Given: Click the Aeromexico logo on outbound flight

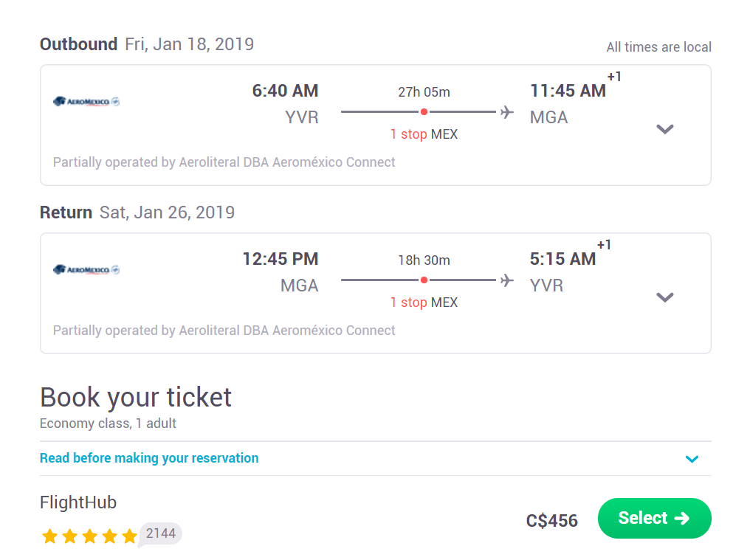Looking at the screenshot, I should pyautogui.click(x=86, y=101).
